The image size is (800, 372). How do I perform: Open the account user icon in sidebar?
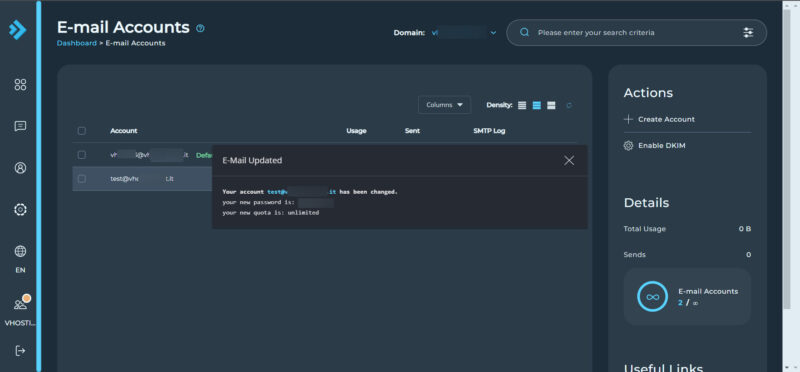tap(20, 168)
